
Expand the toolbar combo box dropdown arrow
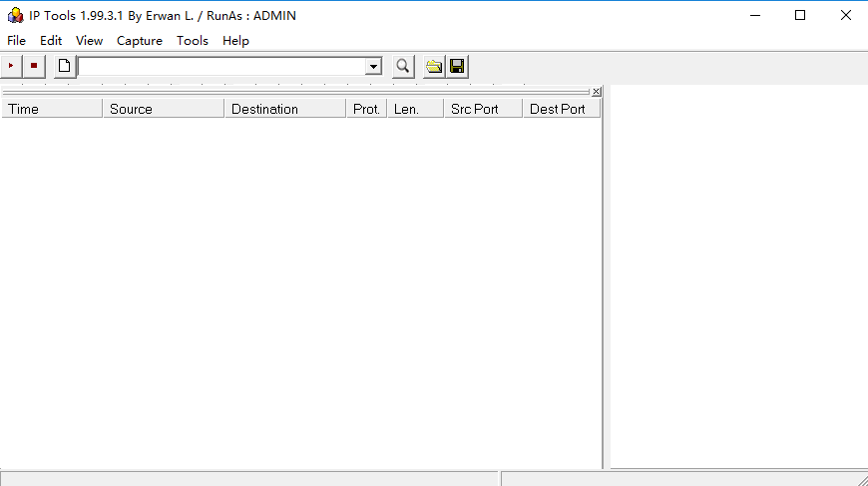[374, 67]
